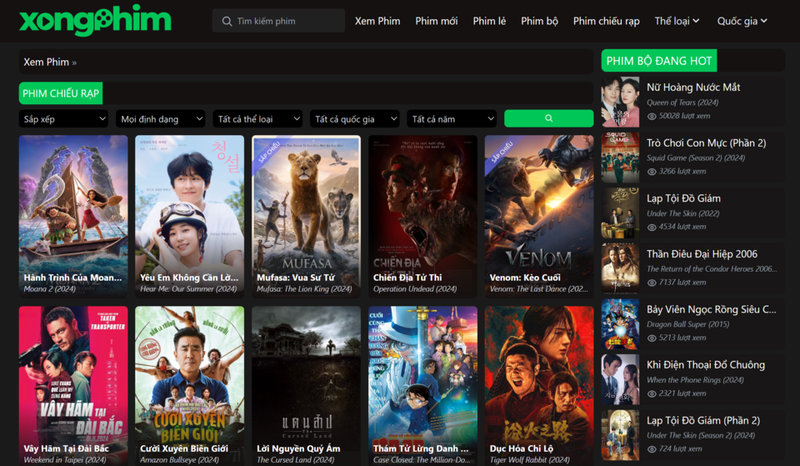This screenshot has height=466, width=800.
Task: Click the Squid Game sidebar thumbnail
Action: tap(620, 158)
